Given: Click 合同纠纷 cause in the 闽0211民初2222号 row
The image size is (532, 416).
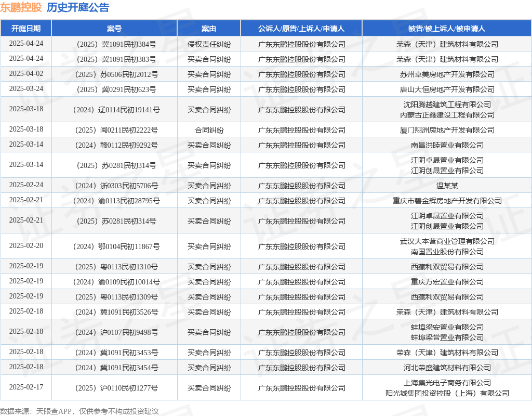Looking at the screenshot, I should point(209,130).
